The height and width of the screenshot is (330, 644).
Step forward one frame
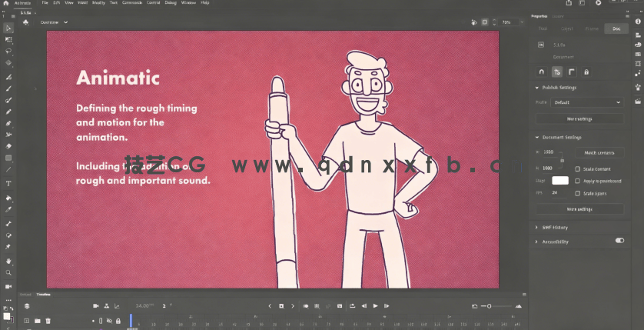tap(387, 306)
